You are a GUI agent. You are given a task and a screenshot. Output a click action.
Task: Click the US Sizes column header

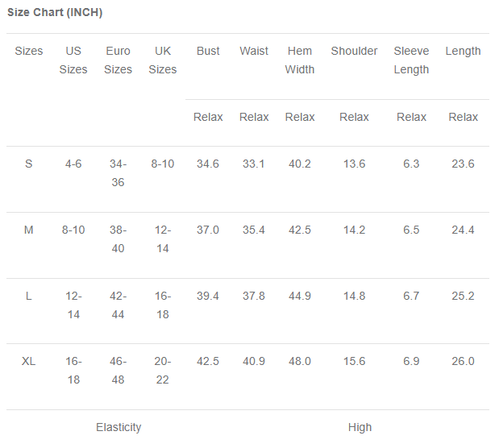coord(73,60)
